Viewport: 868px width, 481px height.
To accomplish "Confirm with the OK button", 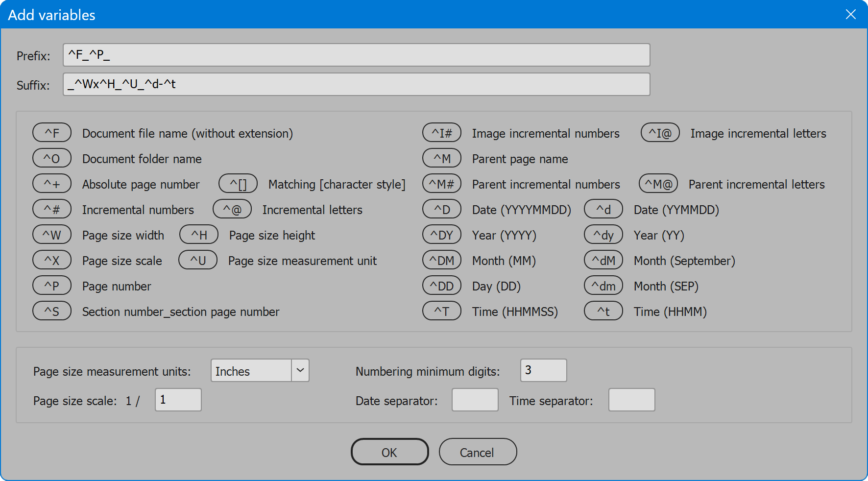I will click(x=390, y=452).
